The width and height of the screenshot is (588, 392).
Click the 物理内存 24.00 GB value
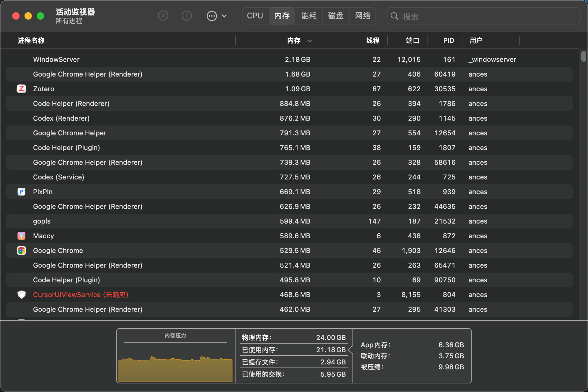click(331, 337)
